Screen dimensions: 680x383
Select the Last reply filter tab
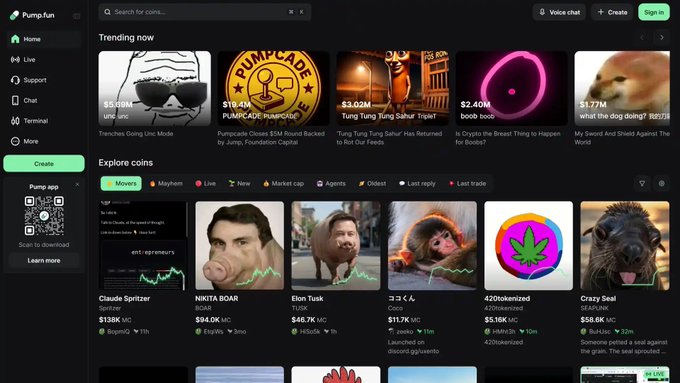[417, 183]
